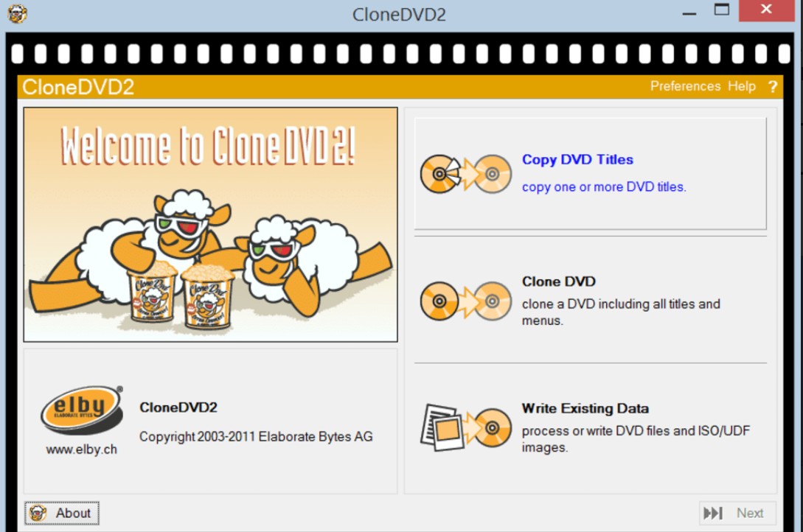Click 'process or write DVD files' description
Screen dimensions: 803x532
pos(636,439)
